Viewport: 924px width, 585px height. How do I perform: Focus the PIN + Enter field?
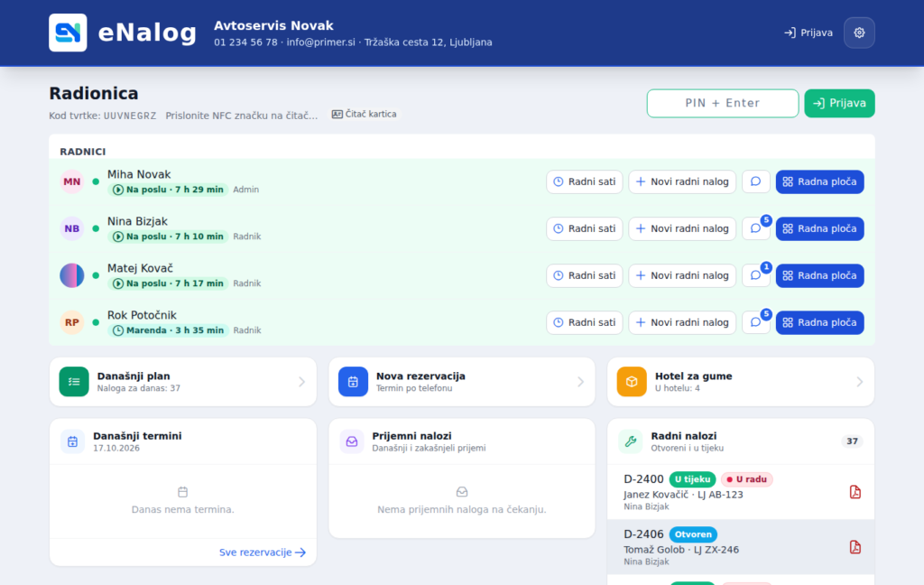[723, 103]
